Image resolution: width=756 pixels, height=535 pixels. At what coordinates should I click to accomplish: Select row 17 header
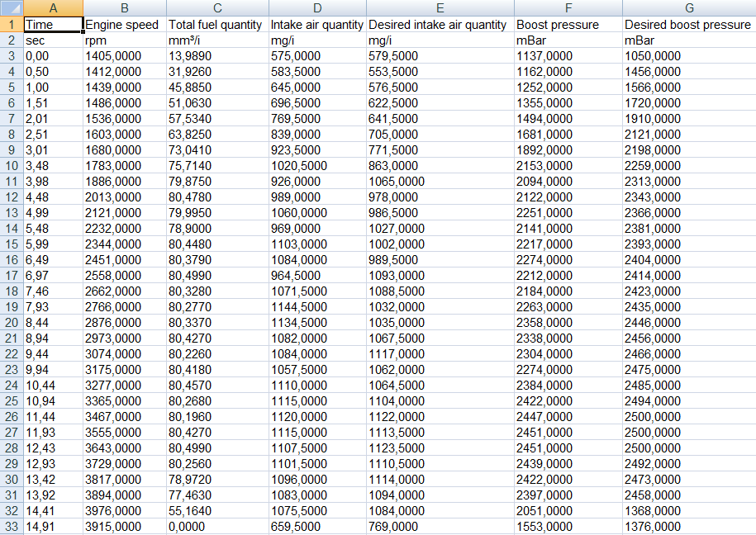tap(12, 276)
